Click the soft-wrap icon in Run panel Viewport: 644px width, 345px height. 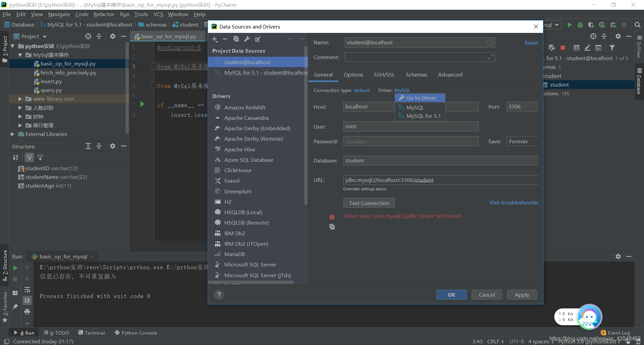coord(28,290)
